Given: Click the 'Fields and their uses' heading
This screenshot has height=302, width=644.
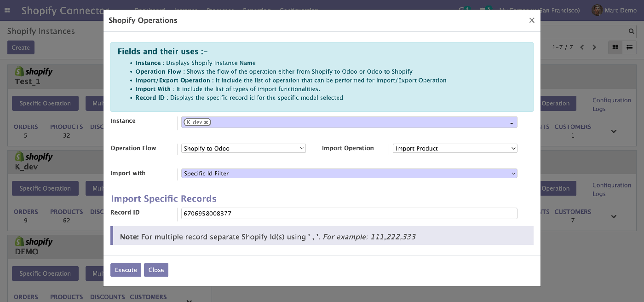Looking at the screenshot, I should [163, 52].
